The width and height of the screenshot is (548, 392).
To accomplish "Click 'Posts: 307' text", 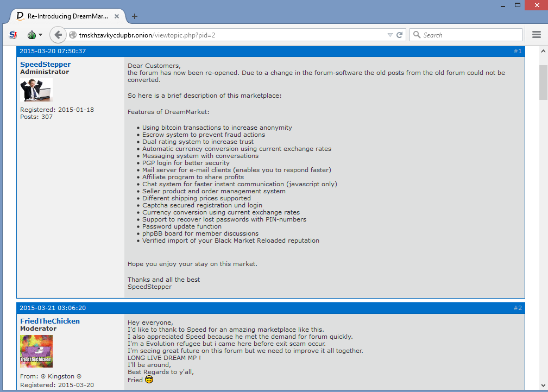I will [36, 117].
